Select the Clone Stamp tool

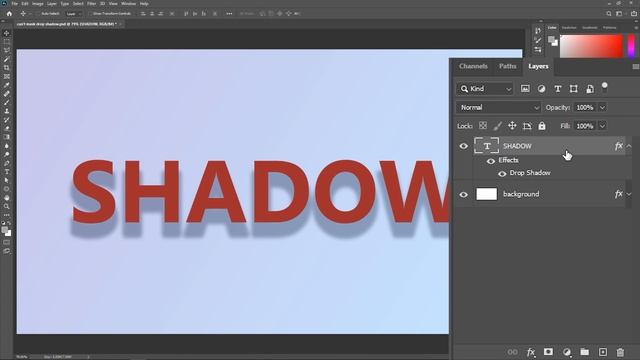click(x=7, y=111)
